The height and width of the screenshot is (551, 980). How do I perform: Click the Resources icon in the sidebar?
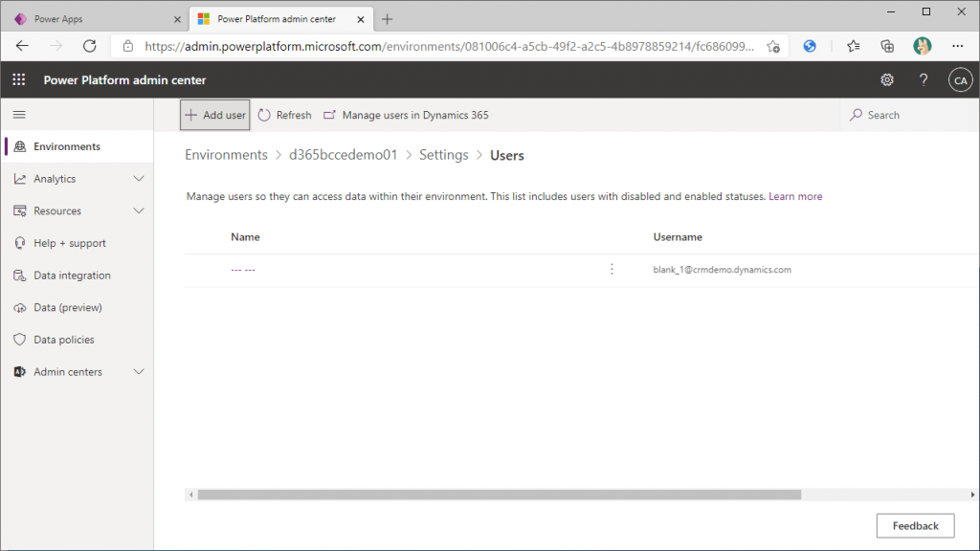(20, 210)
